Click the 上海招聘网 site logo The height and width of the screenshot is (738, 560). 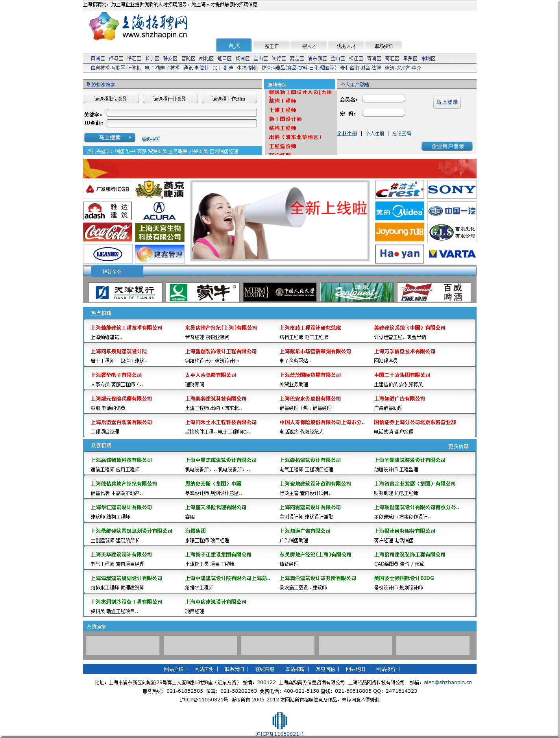point(138,26)
